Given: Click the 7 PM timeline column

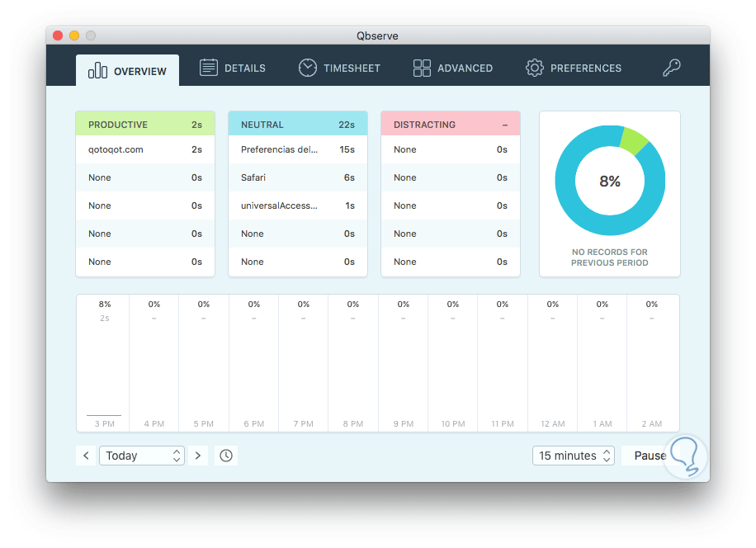Looking at the screenshot, I should click(x=303, y=363).
